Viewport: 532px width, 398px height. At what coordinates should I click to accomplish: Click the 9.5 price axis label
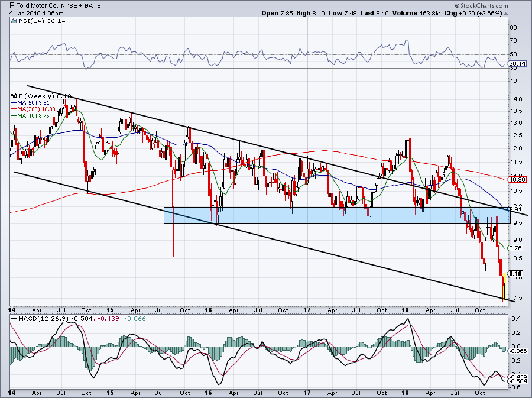[x=517, y=223]
